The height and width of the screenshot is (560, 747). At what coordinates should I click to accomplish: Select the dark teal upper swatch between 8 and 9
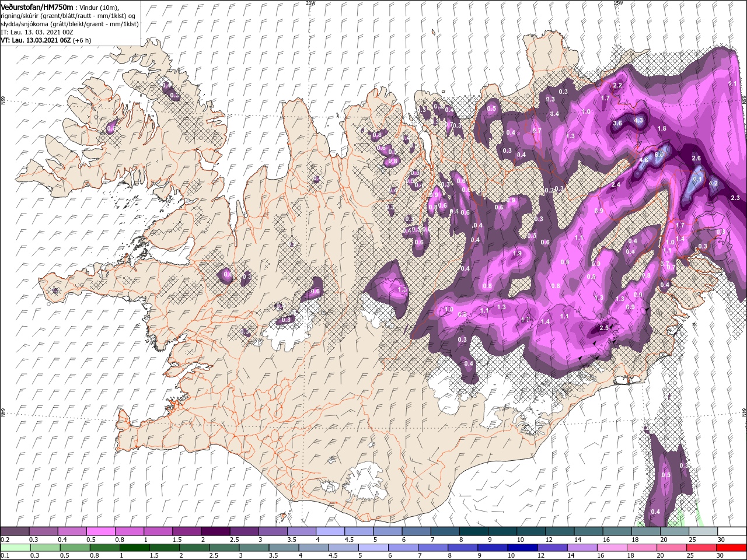pyautogui.click(x=474, y=531)
